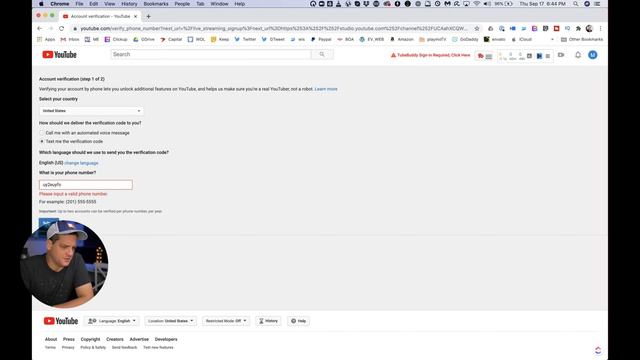The image size is (640, 360).
Task: Open the Copyright footer link
Action: point(90,340)
